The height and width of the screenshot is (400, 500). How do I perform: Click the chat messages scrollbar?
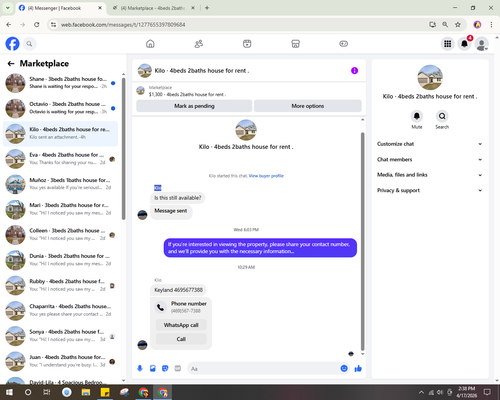pos(363,242)
